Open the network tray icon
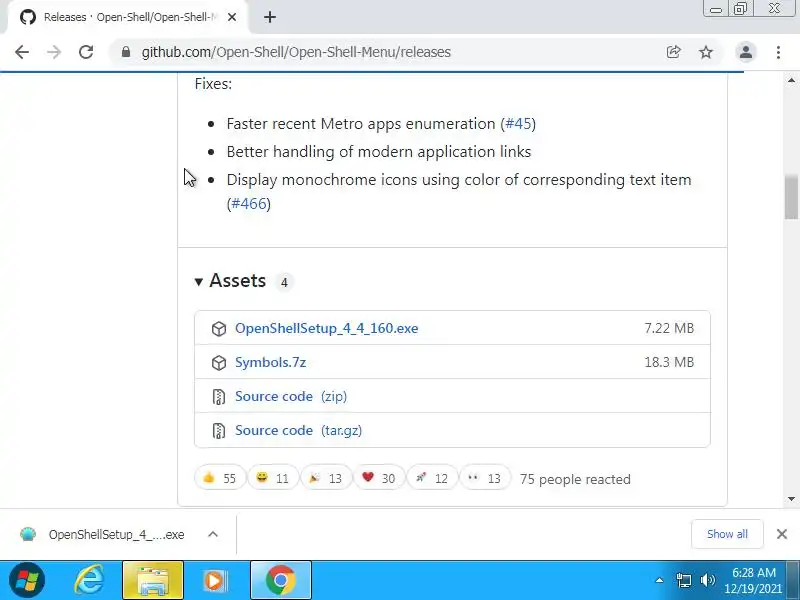The height and width of the screenshot is (600, 800). (x=684, y=580)
